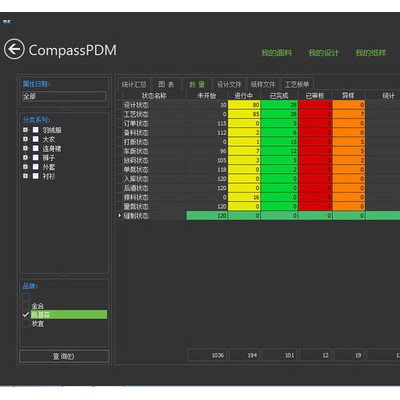Click the 异样 column header
This screenshot has width=400, height=400.
349,96
